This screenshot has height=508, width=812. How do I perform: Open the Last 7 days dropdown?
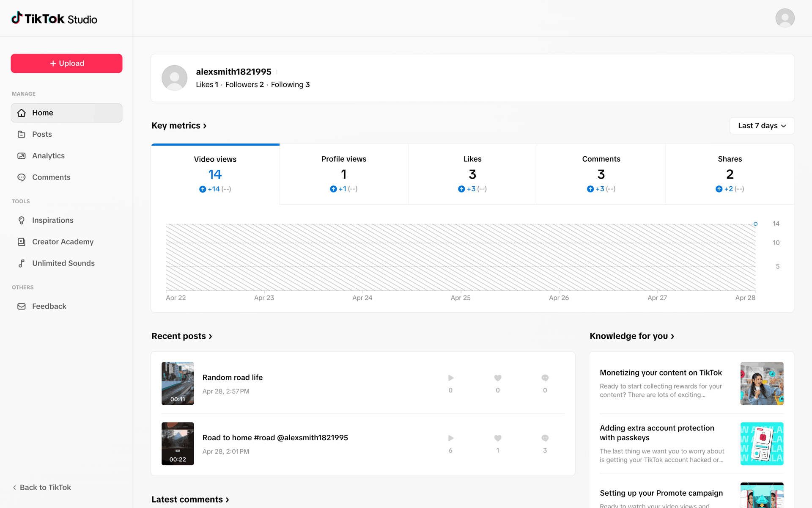tap(762, 126)
